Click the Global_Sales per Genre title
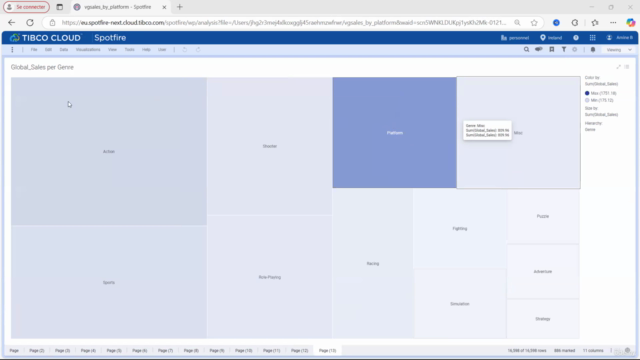 point(42,67)
